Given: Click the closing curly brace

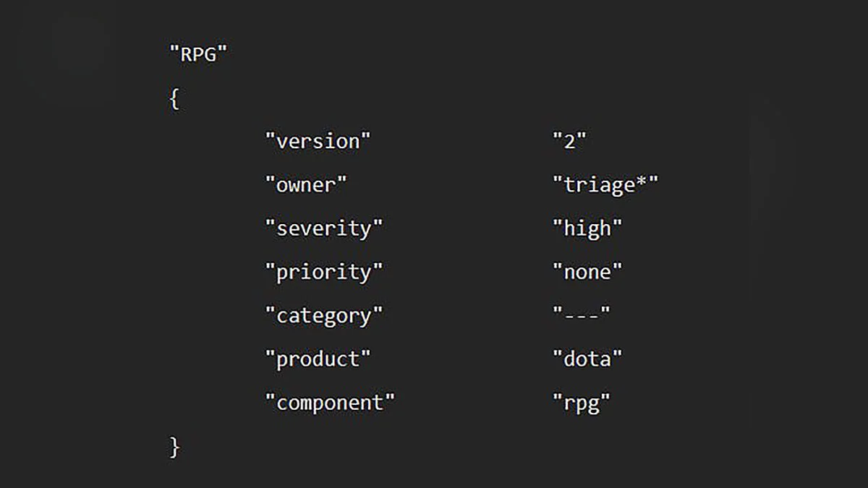Looking at the screenshot, I should pos(174,447).
